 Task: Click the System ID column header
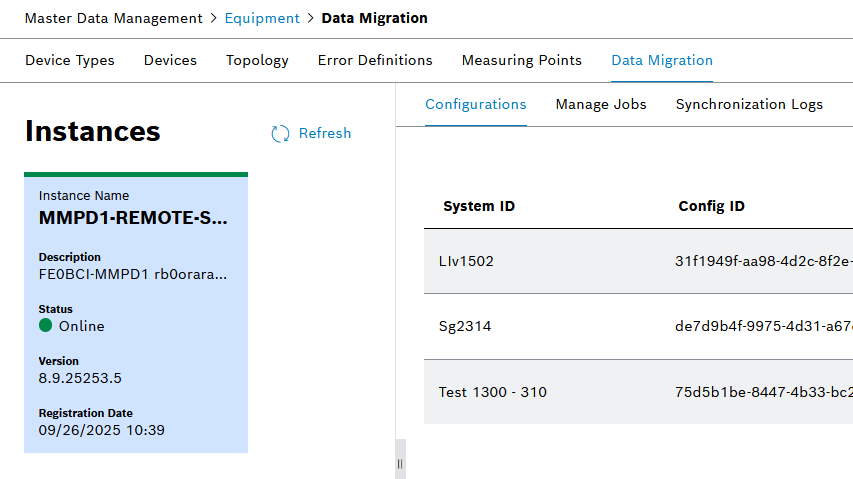pyautogui.click(x=479, y=207)
